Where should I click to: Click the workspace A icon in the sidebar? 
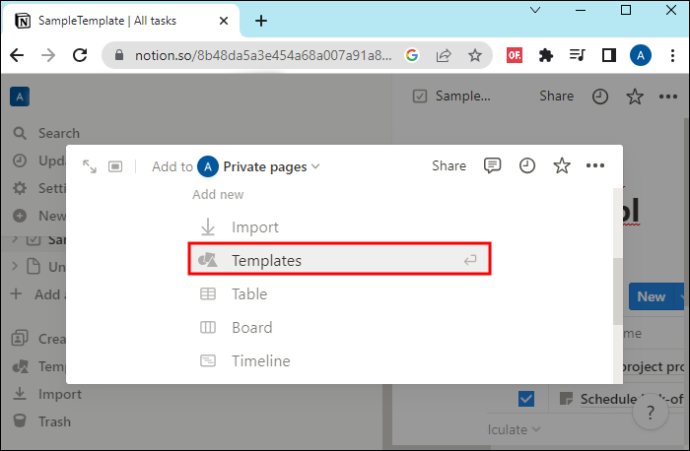20,96
